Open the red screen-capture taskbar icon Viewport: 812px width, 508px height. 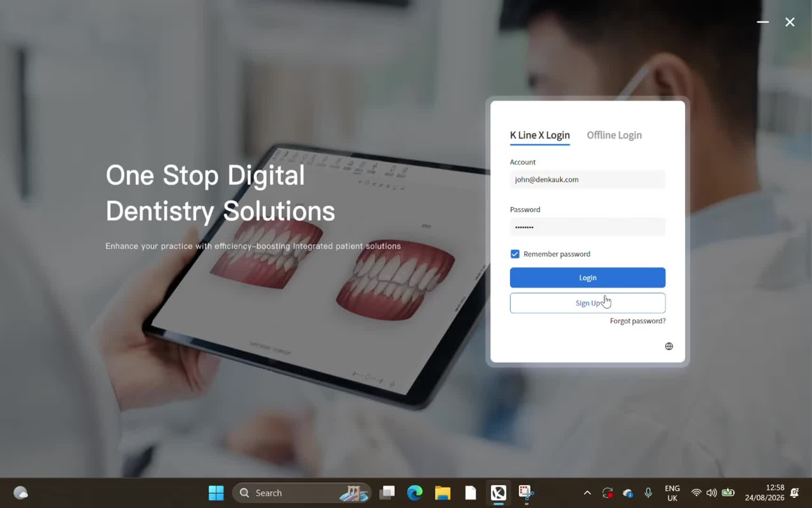click(x=526, y=493)
